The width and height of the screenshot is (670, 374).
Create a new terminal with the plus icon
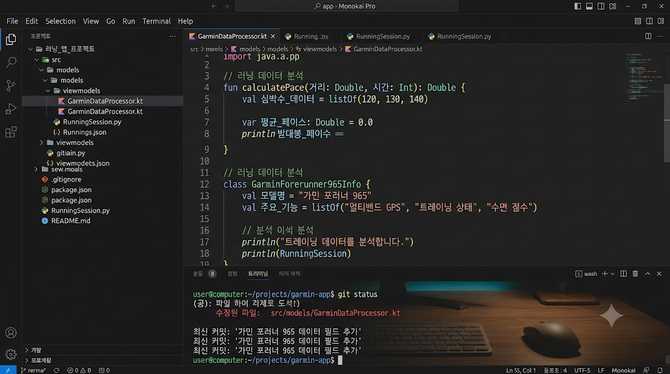pos(605,274)
